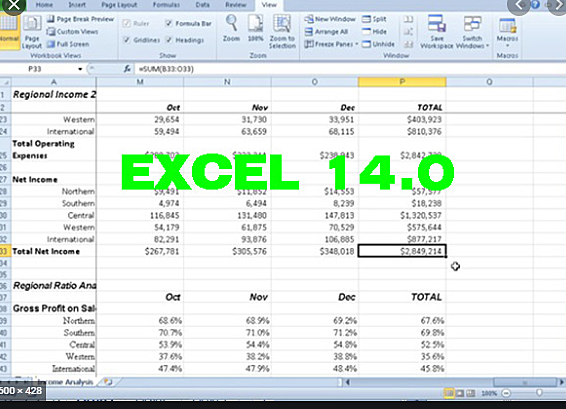Toggle the Headings checkbox

coord(169,40)
